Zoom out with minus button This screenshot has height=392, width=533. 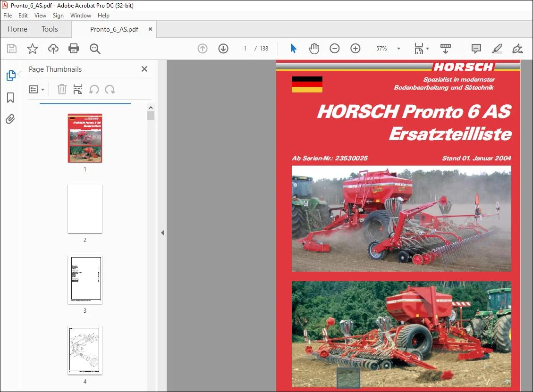point(335,49)
